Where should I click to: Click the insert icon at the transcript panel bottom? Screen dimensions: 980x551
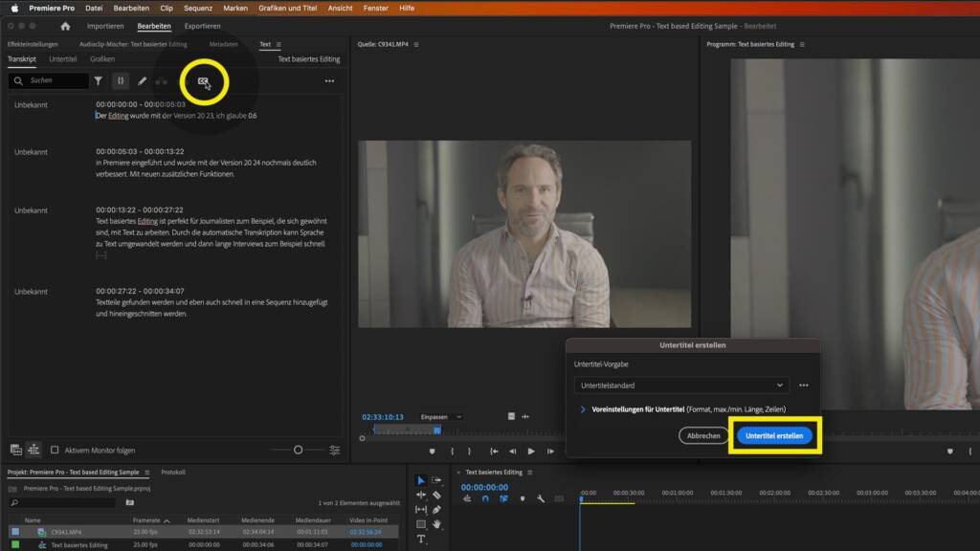coord(16,450)
